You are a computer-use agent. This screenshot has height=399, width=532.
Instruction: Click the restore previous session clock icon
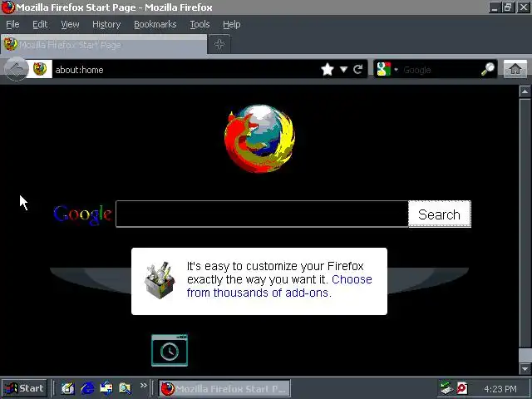pos(170,350)
